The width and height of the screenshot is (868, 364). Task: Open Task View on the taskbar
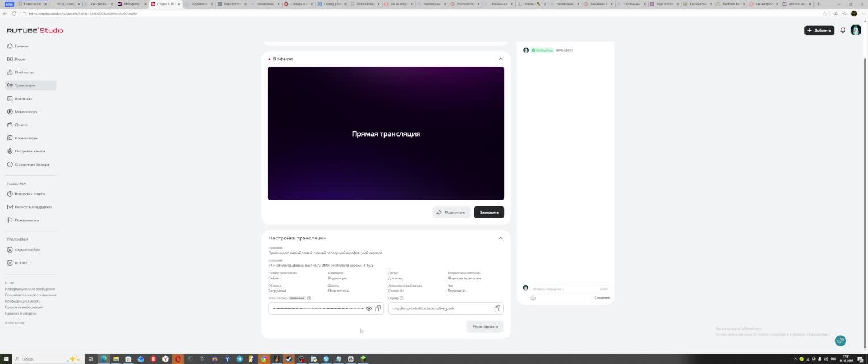point(90,359)
